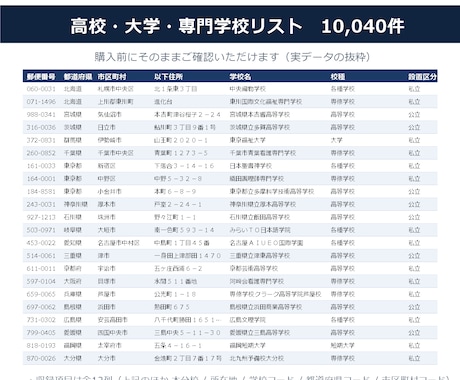Click postal code 071-1496
The width and height of the screenshot is (460, 380).
[x=41, y=102]
